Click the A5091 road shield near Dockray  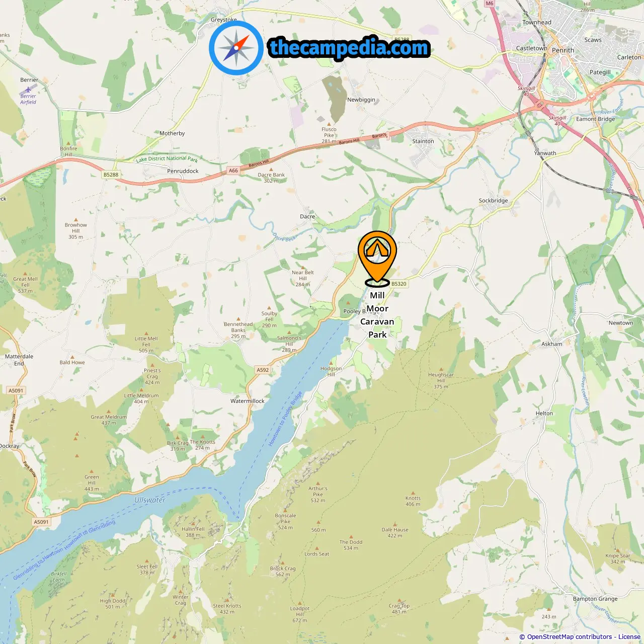coord(16,390)
